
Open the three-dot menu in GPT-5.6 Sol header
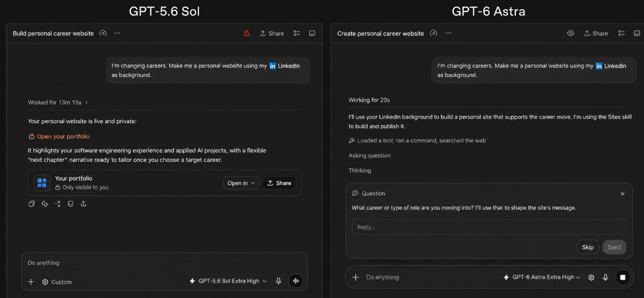(118, 33)
